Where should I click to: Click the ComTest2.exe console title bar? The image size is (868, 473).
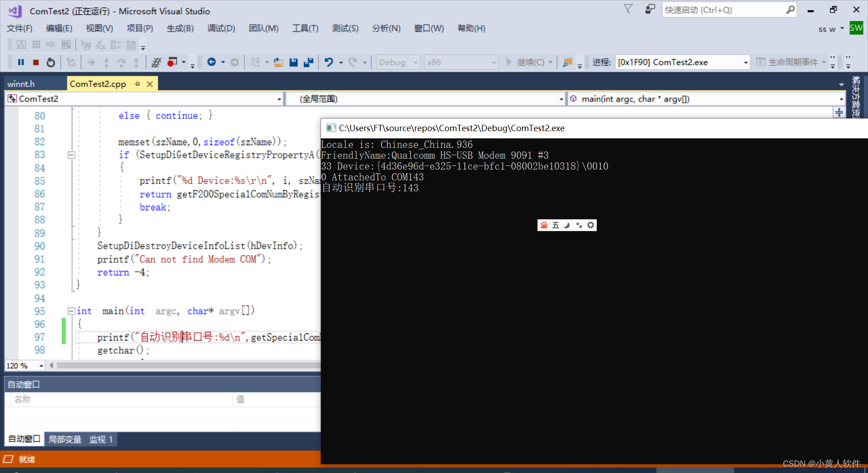(594, 128)
